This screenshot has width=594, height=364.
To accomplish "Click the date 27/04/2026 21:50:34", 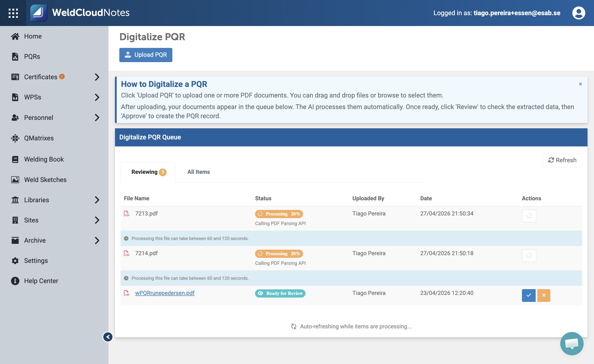I will (447, 214).
